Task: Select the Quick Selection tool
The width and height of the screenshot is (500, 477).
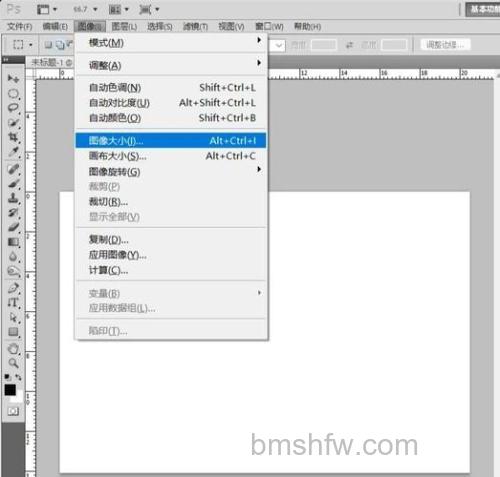Action: (13, 122)
